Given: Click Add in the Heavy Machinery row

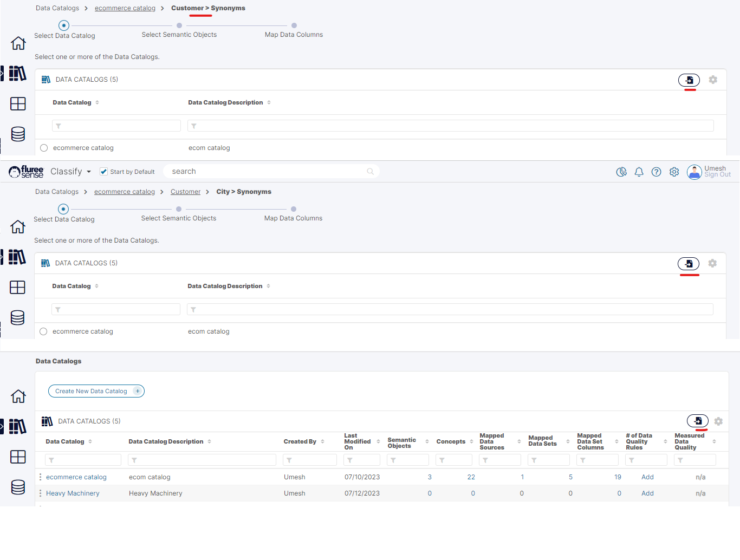Looking at the screenshot, I should [647, 493].
